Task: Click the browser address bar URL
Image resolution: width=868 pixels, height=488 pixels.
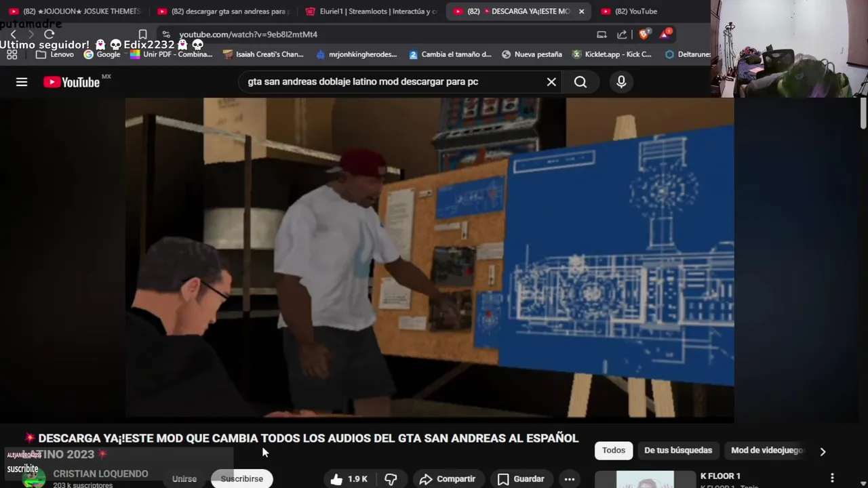Action: 248,34
